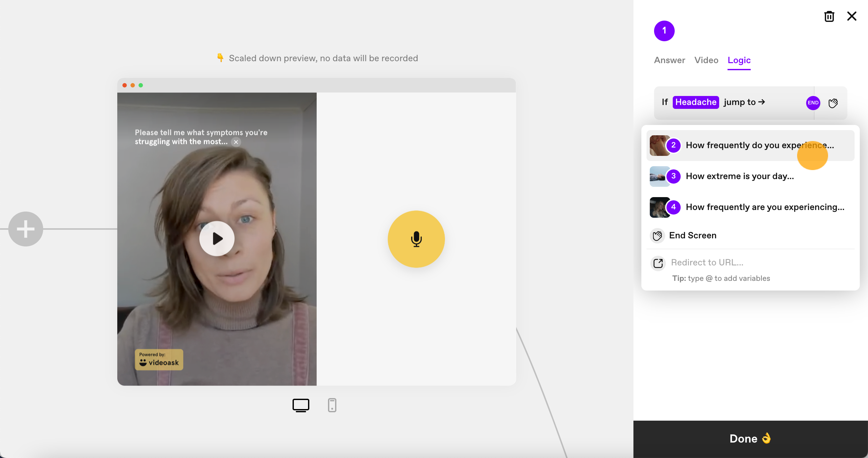This screenshot has width=868, height=458.
Task: Open the END jump target selector
Action: point(813,103)
